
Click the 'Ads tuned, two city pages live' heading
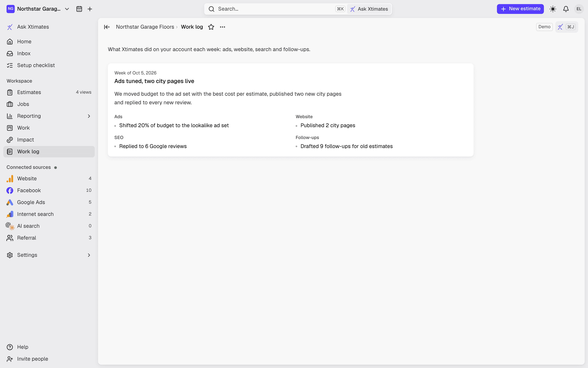pyautogui.click(x=154, y=81)
